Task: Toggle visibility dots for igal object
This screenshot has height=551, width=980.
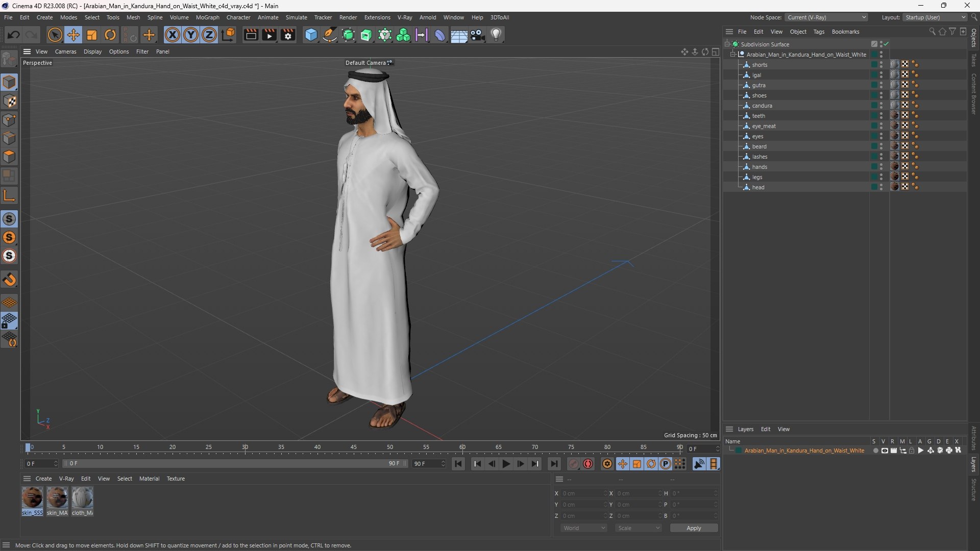Action: click(881, 75)
